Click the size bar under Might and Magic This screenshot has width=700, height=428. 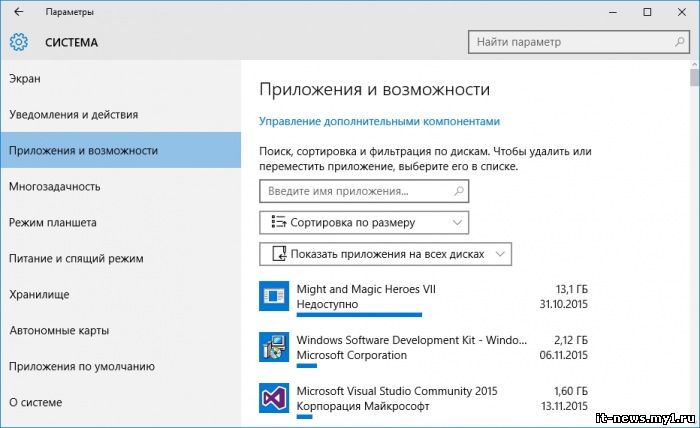point(359,315)
